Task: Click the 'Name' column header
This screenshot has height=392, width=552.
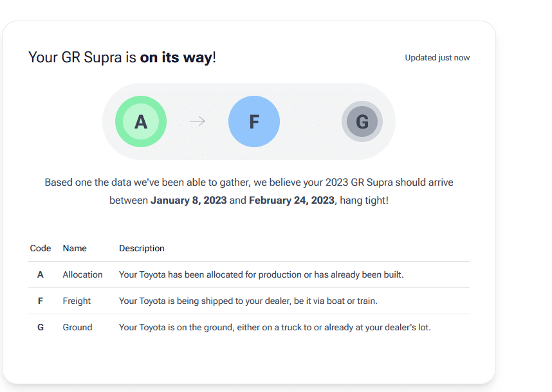Action: pyautogui.click(x=75, y=248)
